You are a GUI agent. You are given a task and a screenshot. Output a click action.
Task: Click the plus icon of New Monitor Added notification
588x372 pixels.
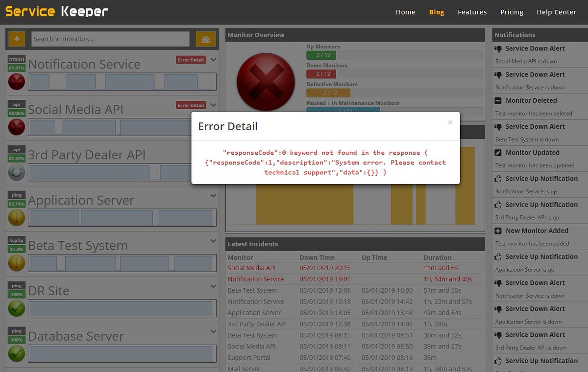point(498,231)
